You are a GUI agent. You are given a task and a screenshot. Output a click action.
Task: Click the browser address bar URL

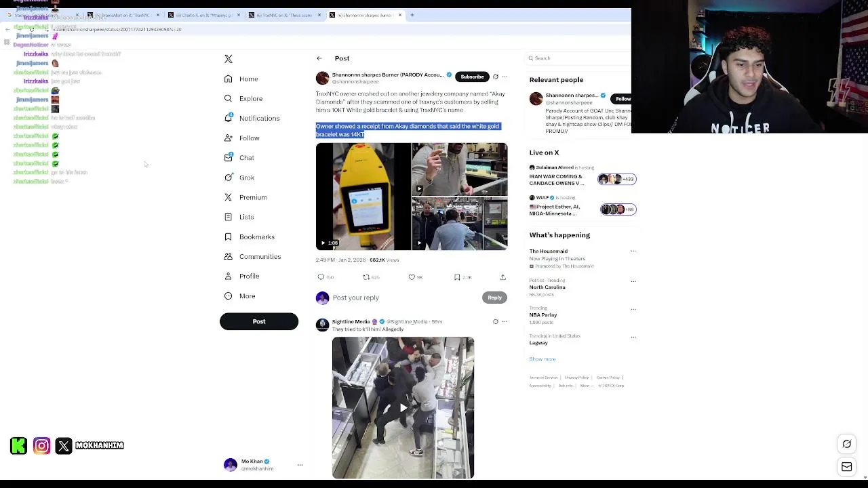tap(117, 30)
